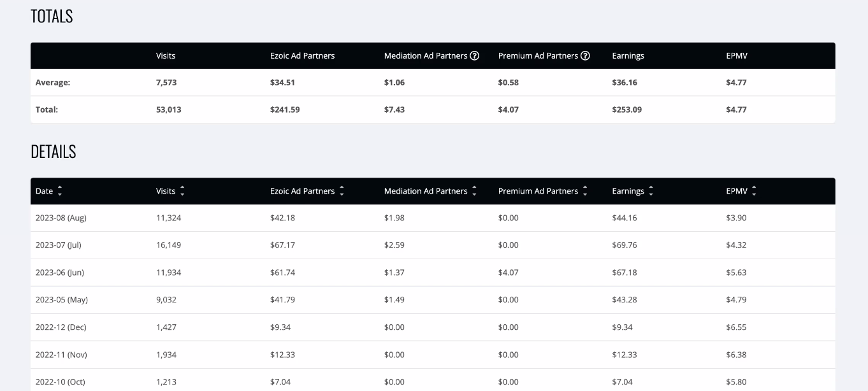Select August EPMV value $3.90
Viewport: 868px width, 391px height.
coord(736,218)
